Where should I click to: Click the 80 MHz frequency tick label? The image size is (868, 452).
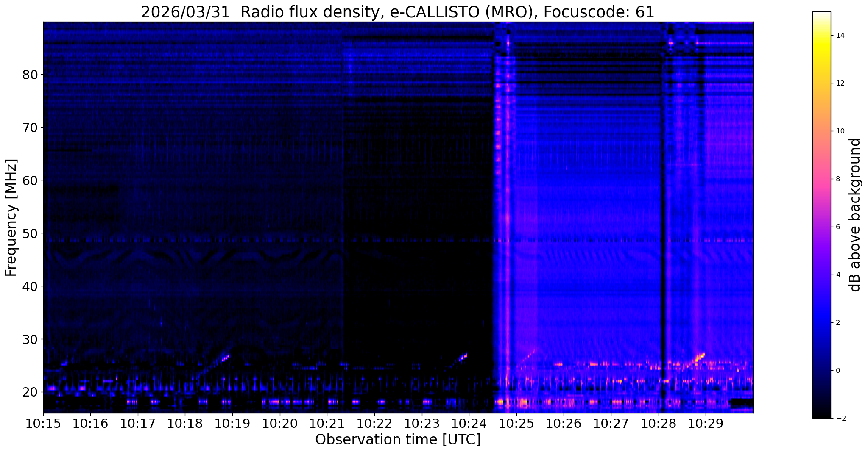(30, 75)
